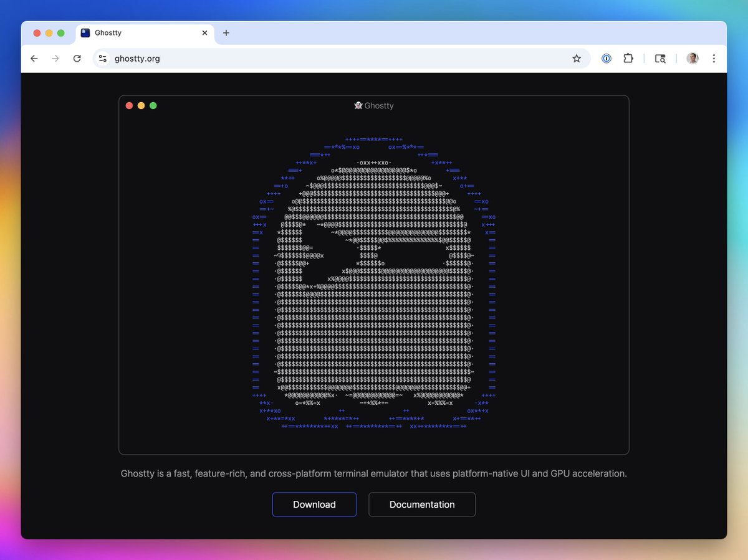Click the Ghostty favicon on the tab

85,33
